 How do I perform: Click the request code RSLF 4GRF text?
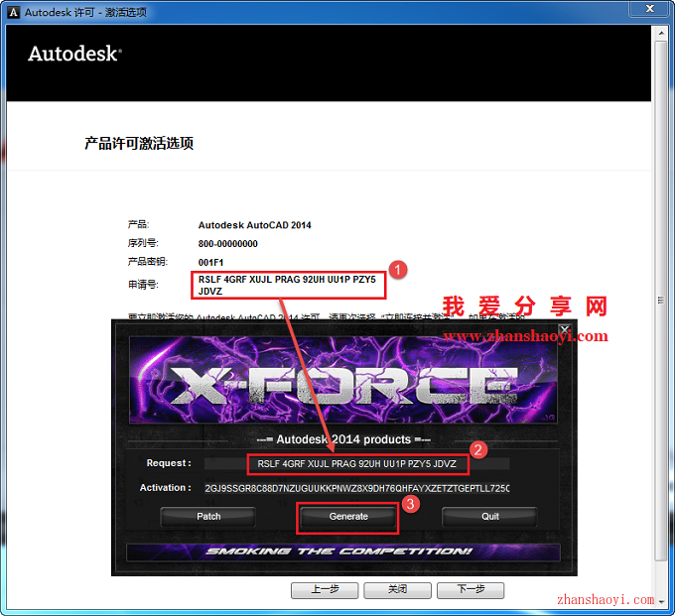[x=287, y=286]
